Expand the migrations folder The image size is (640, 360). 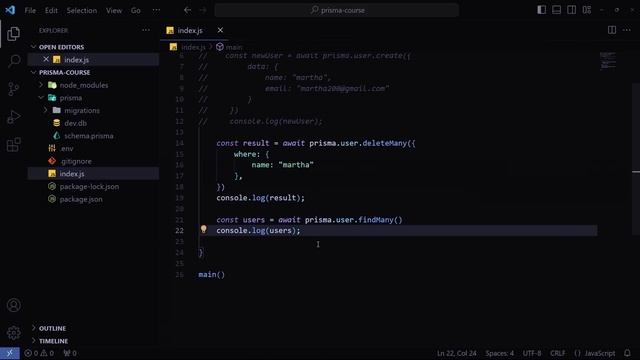(45, 110)
